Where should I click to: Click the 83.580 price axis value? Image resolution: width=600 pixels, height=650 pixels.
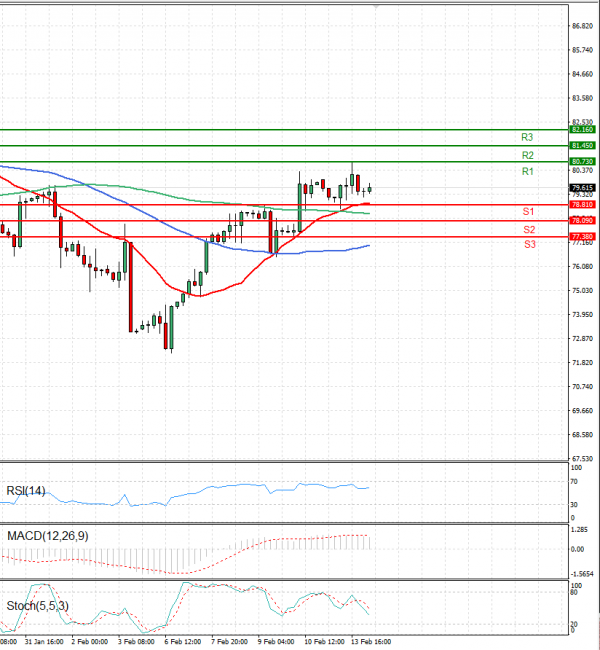pyautogui.click(x=583, y=98)
